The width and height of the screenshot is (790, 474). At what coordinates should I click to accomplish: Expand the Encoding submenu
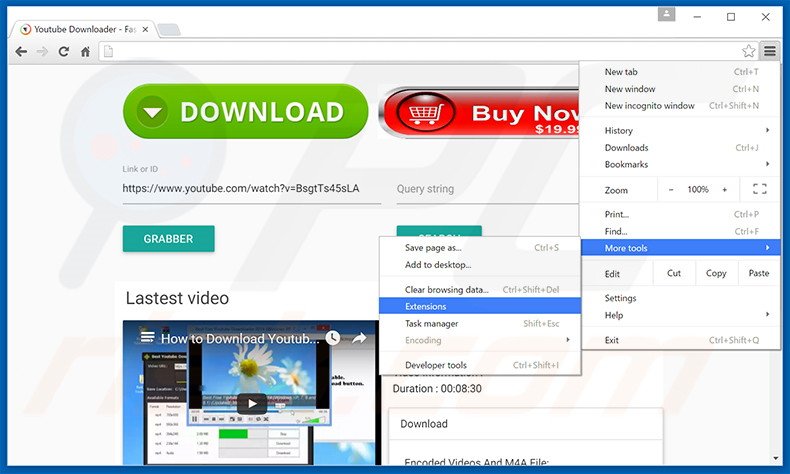point(480,340)
